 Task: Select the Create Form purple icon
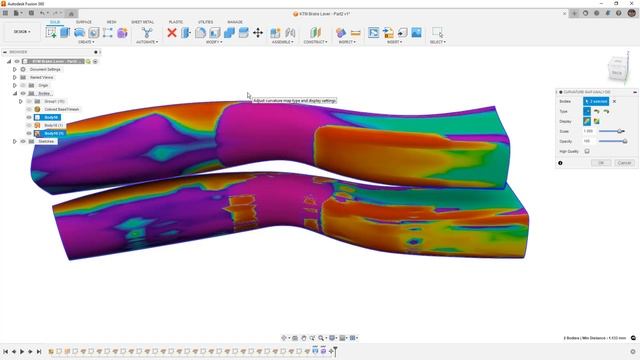pyautogui.click(x=122, y=33)
